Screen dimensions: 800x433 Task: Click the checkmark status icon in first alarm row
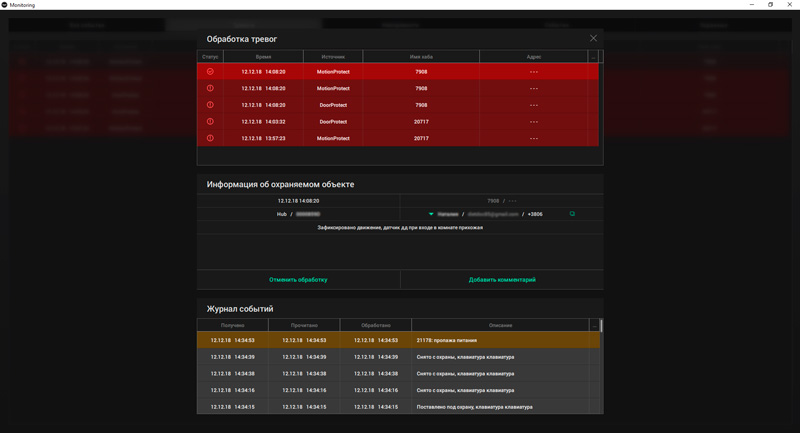pyautogui.click(x=210, y=72)
